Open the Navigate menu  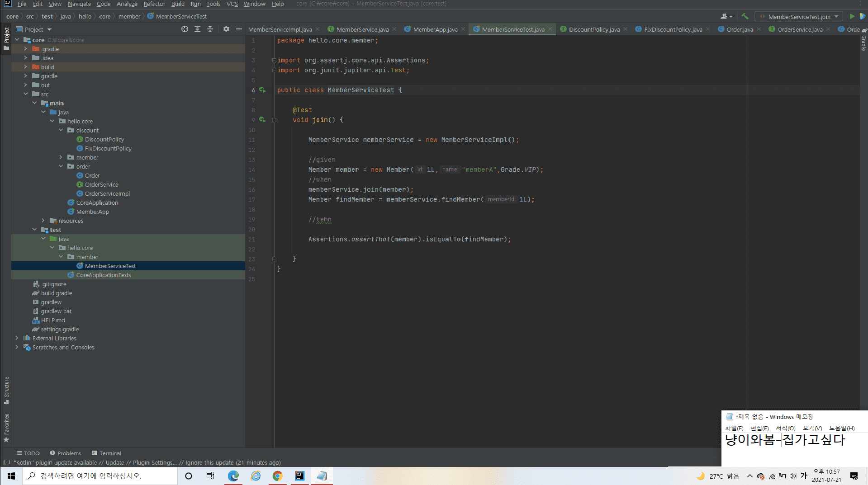[79, 4]
